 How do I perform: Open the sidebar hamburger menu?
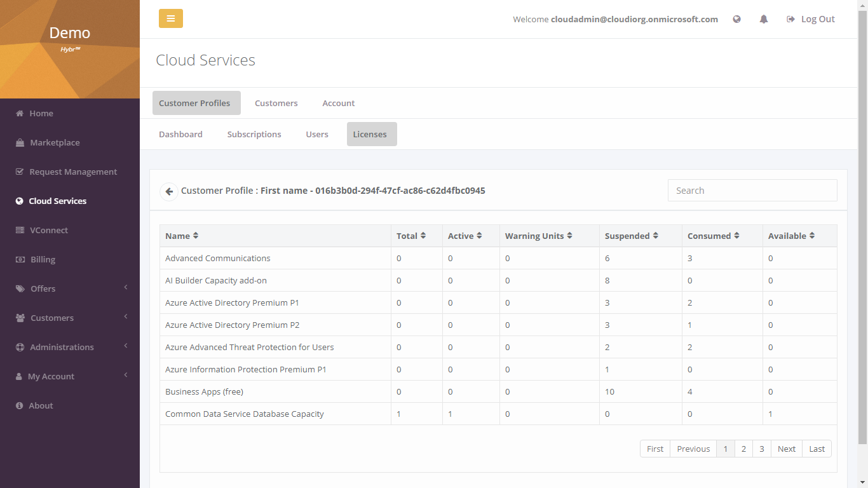pos(170,18)
